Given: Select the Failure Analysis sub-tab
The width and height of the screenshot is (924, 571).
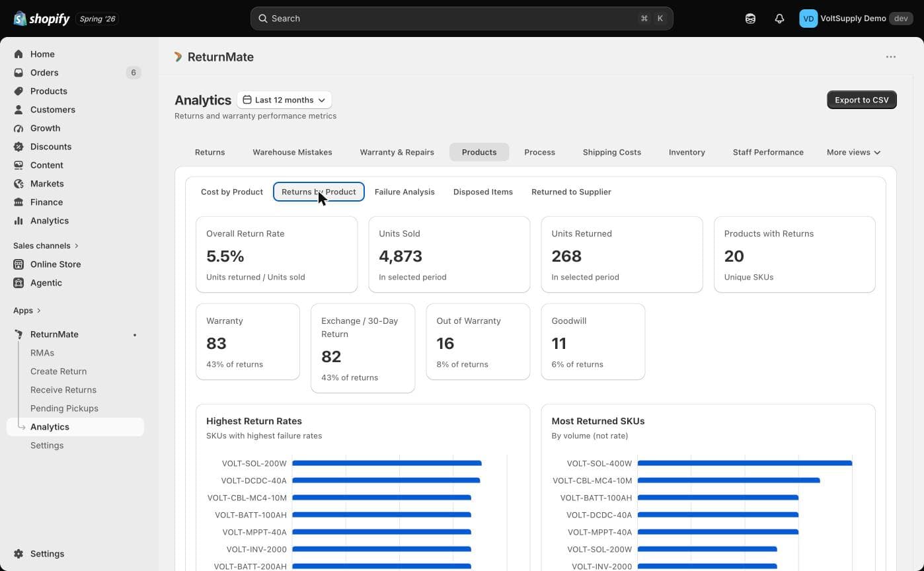Looking at the screenshot, I should [x=404, y=192].
